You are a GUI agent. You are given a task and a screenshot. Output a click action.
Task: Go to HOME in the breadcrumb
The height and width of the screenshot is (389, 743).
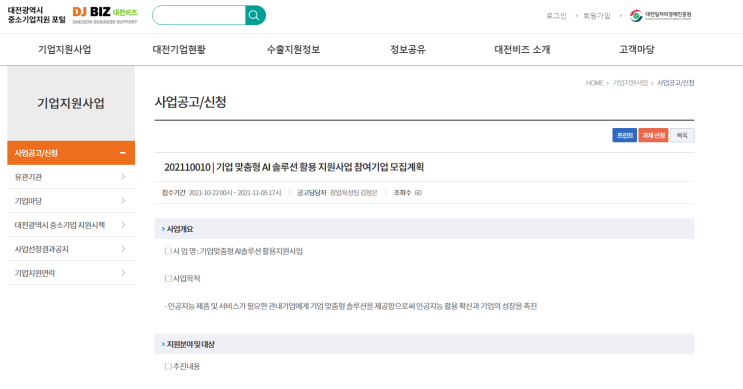[594, 83]
